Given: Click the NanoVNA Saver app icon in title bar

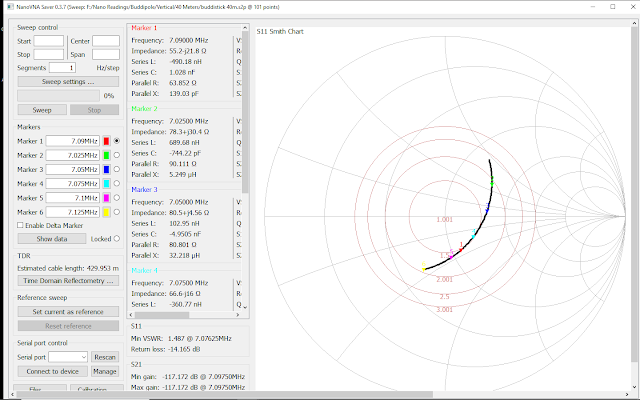Looking at the screenshot, I should point(10,7).
